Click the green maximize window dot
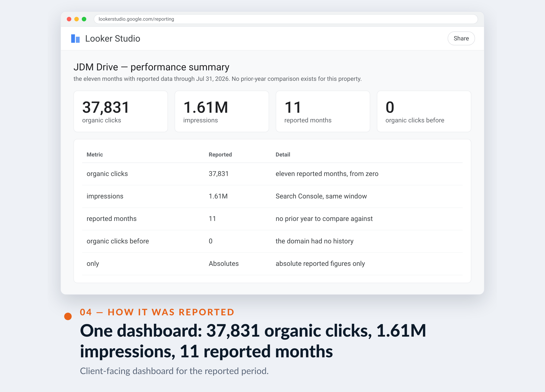Image resolution: width=545 pixels, height=392 pixels. coord(84,19)
